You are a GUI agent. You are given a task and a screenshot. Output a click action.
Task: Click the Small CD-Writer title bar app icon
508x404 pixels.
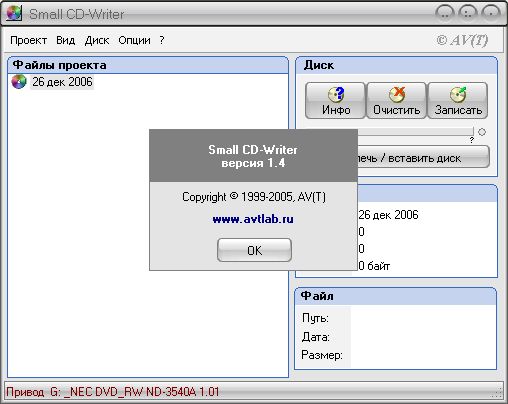14,14
